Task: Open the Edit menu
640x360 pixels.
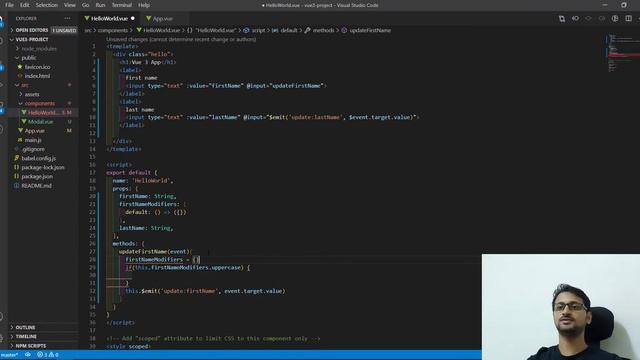Action: click(25, 5)
